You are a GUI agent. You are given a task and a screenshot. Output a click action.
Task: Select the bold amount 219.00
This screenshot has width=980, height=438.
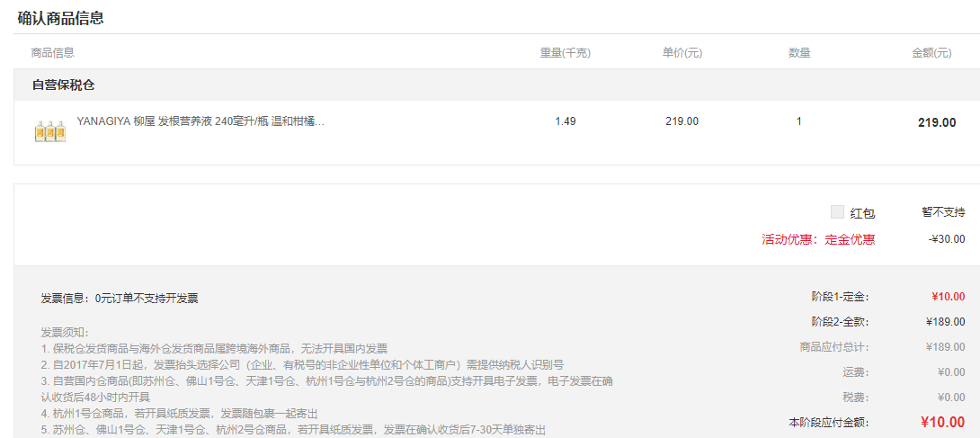pos(936,122)
